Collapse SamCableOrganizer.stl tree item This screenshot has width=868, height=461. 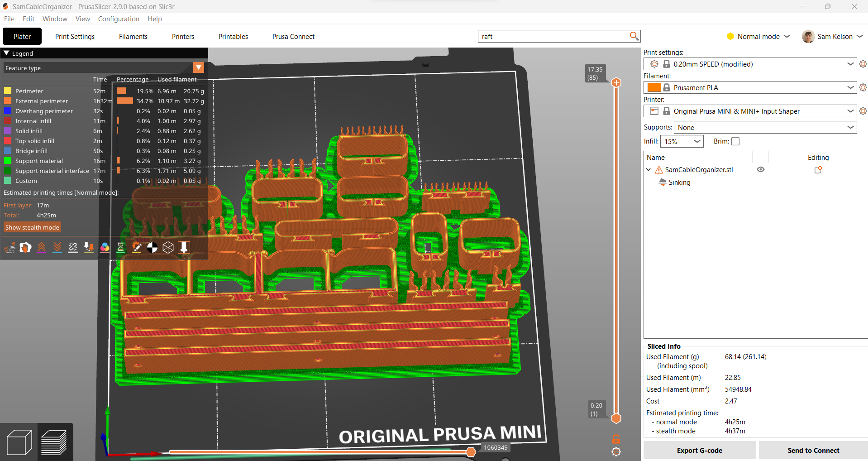point(649,170)
